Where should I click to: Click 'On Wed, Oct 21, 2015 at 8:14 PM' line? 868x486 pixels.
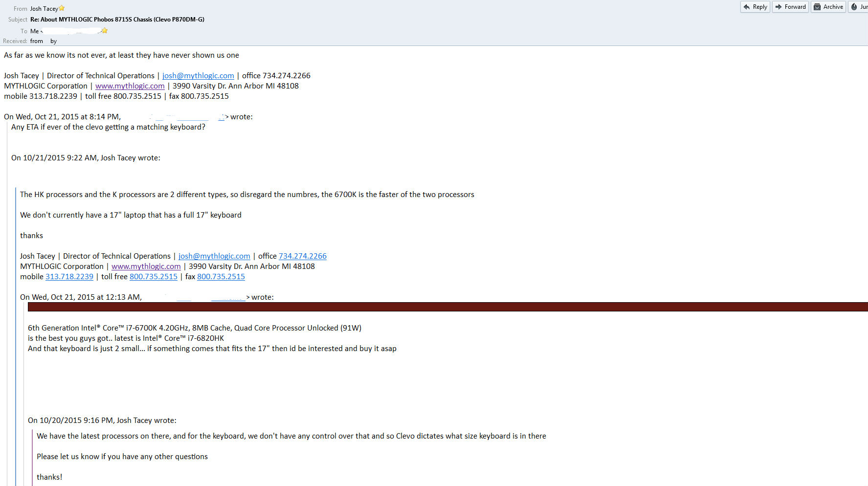(128, 117)
